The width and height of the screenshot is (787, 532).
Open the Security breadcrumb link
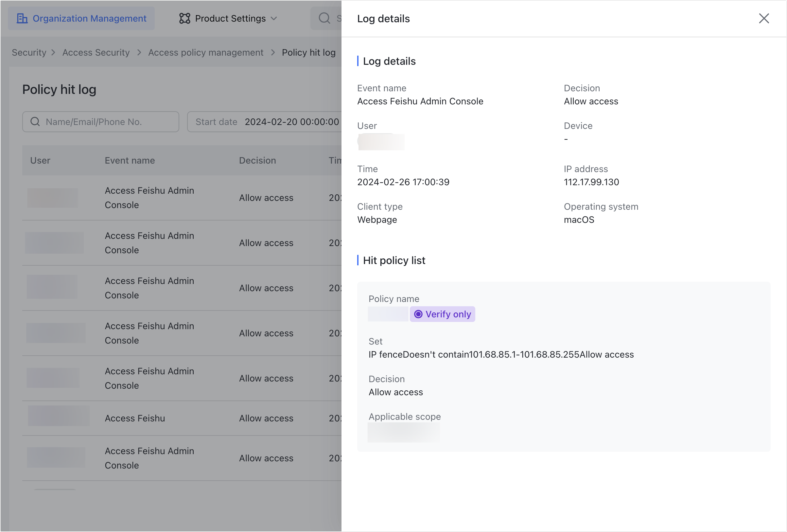pos(29,52)
